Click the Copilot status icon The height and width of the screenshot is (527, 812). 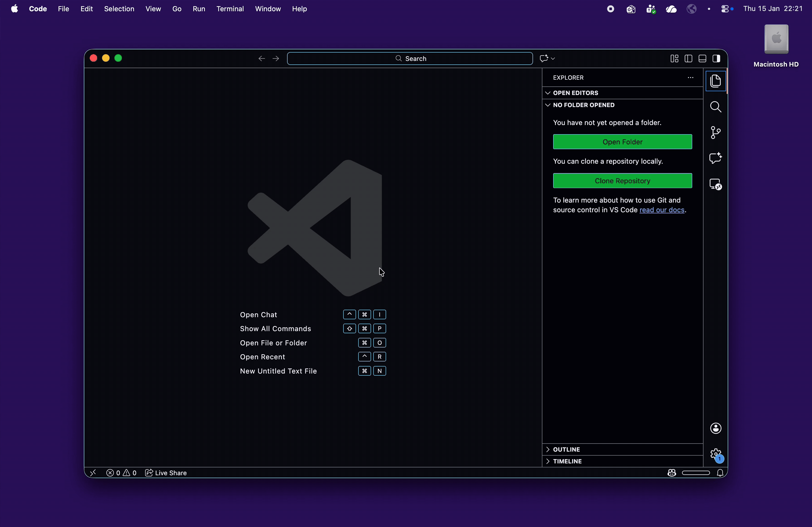point(672,473)
